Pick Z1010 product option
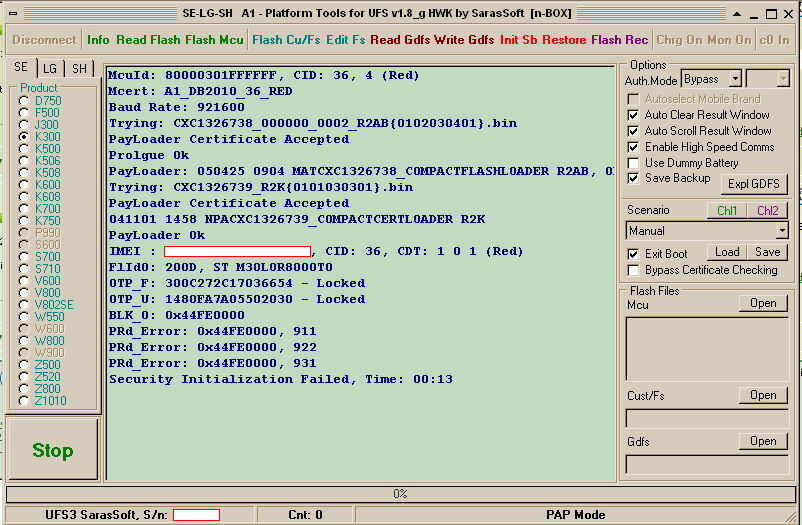 [24, 401]
